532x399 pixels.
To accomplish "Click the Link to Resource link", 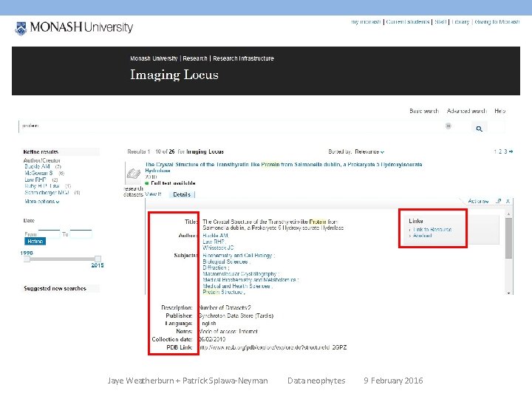I will (x=432, y=229).
